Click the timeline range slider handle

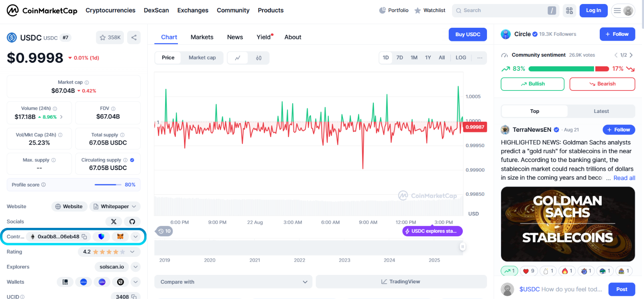(x=462, y=247)
